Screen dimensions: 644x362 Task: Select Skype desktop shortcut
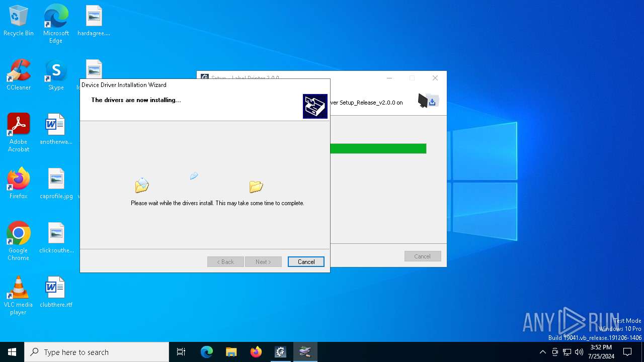(x=56, y=75)
